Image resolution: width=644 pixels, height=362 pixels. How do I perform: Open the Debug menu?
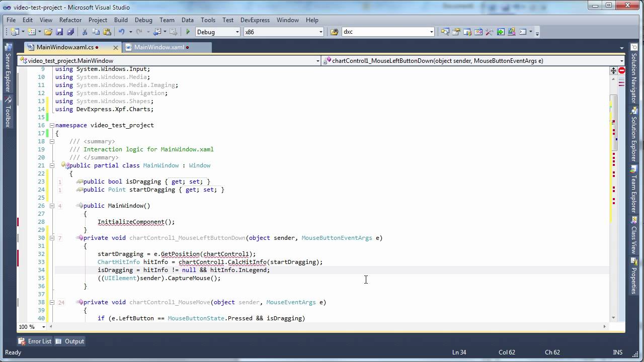[143, 20]
